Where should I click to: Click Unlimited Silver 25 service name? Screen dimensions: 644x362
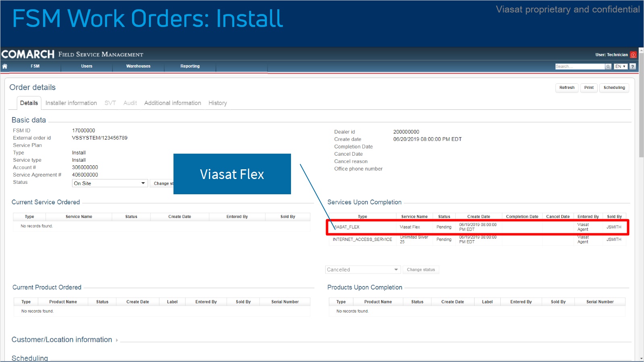(x=414, y=240)
